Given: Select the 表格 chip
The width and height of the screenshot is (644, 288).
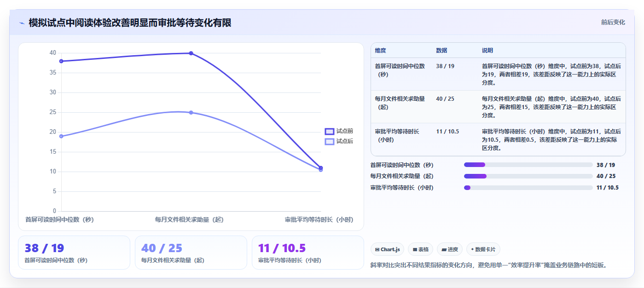Looking at the screenshot, I should (420, 249).
